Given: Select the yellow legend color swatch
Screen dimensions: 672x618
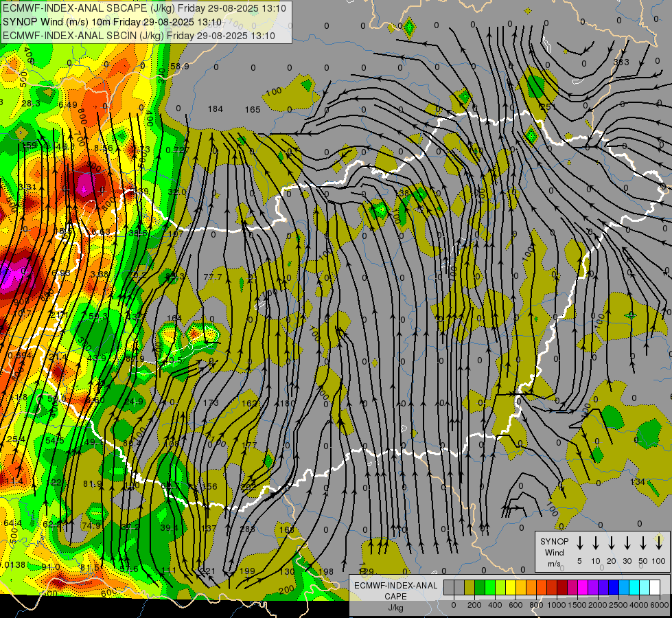Looking at the screenshot, I should coord(511,587).
